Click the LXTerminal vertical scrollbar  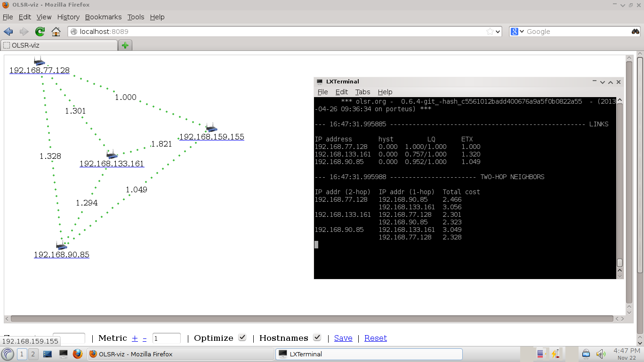pos(620,185)
